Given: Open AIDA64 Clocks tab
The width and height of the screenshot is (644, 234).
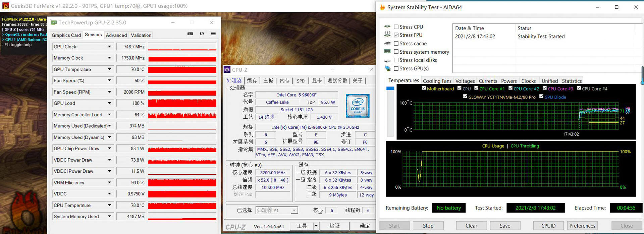Looking at the screenshot, I should [528, 81].
